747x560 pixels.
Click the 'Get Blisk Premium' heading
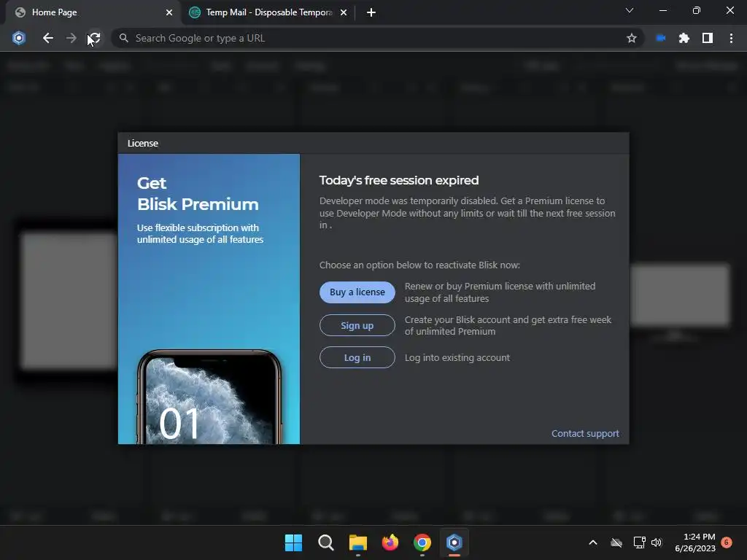[198, 194]
